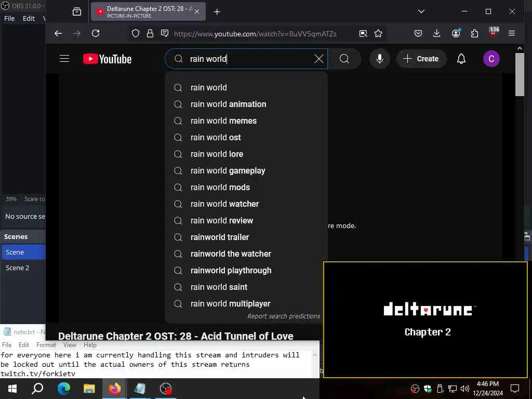
Task: Choose 'rain world multiplayer' suggestion
Action: pyautogui.click(x=245, y=303)
